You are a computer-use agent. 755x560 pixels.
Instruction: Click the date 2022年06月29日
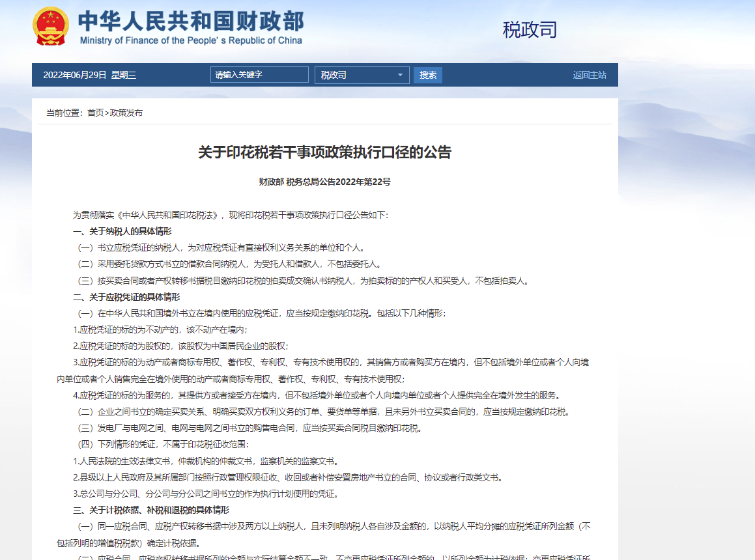(x=74, y=75)
